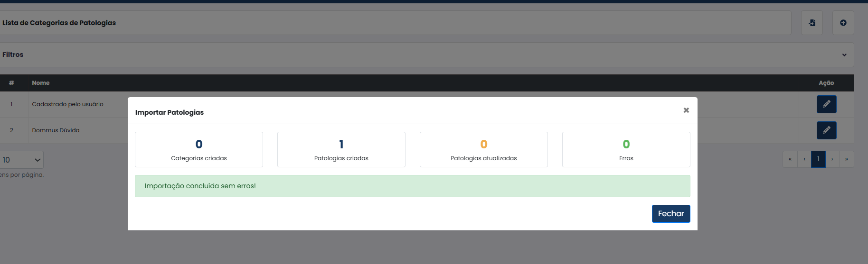
Task: Edit the Cadastrado pelo usuário row
Action: [827, 104]
